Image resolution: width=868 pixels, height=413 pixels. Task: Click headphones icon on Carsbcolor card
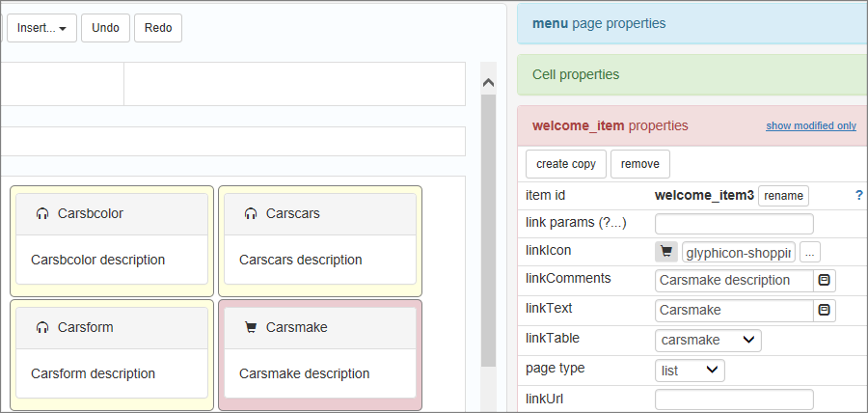[42, 213]
